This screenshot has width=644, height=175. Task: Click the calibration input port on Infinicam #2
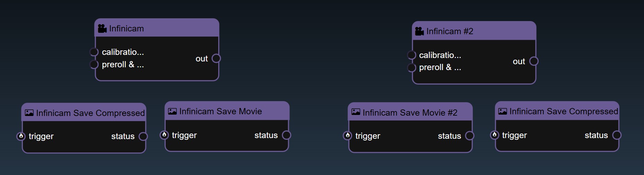point(411,55)
